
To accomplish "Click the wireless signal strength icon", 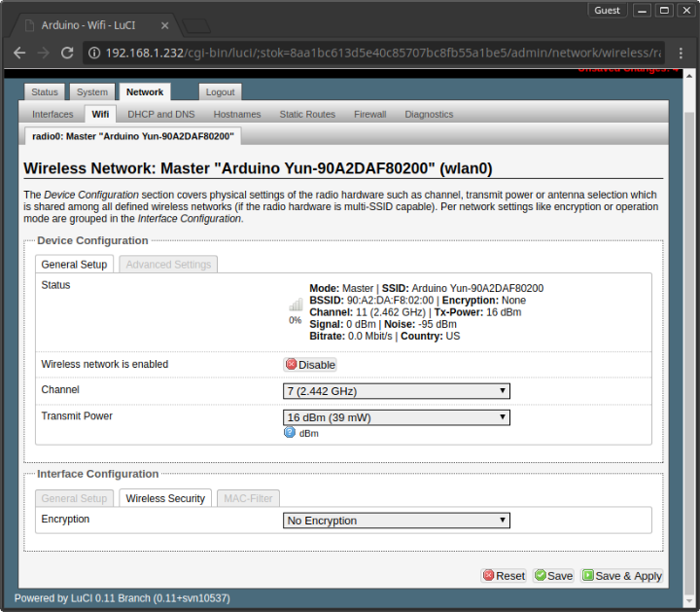I will [296, 306].
